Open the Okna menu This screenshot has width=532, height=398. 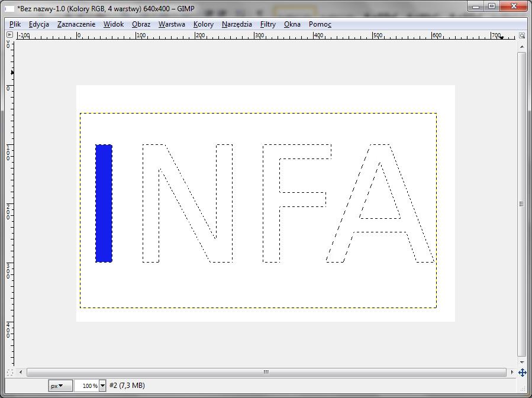[x=292, y=24]
